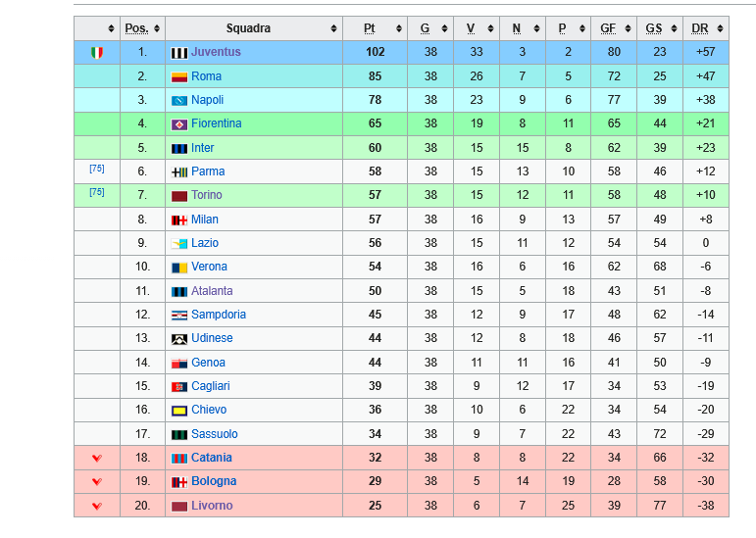Click the Verona club flag icon

[179, 268]
